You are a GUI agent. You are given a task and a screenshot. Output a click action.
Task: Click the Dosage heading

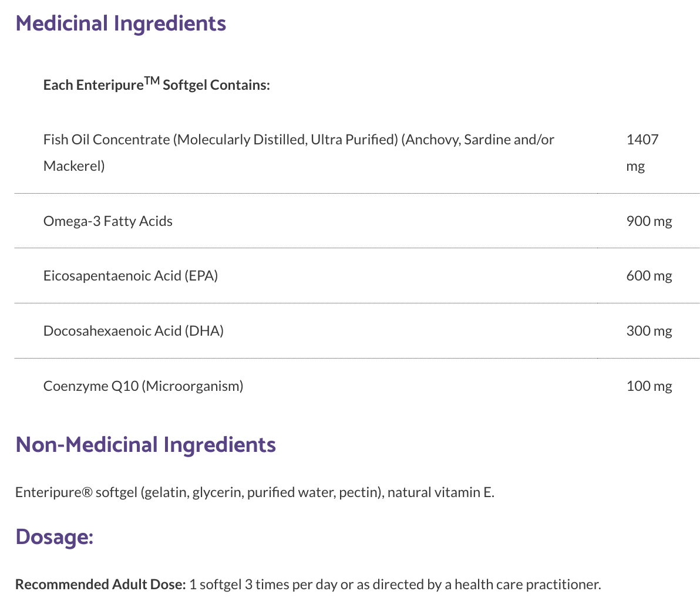54,536
